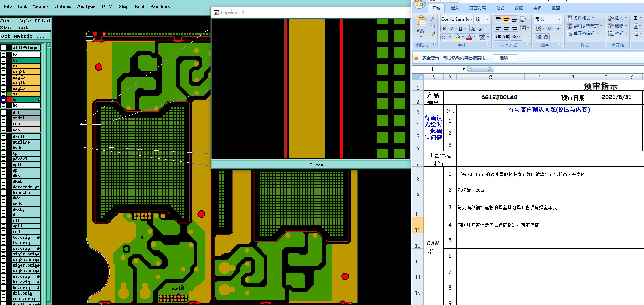
Task: Switch to the 页面布局 ribbon tab
Action: pos(478,8)
